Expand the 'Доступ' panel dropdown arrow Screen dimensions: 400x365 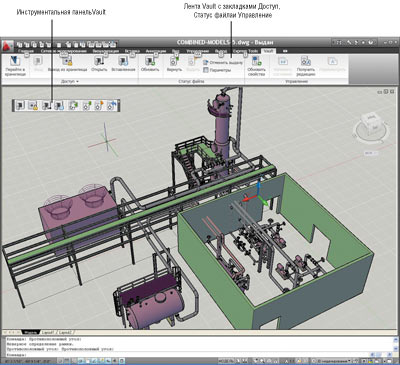point(78,81)
